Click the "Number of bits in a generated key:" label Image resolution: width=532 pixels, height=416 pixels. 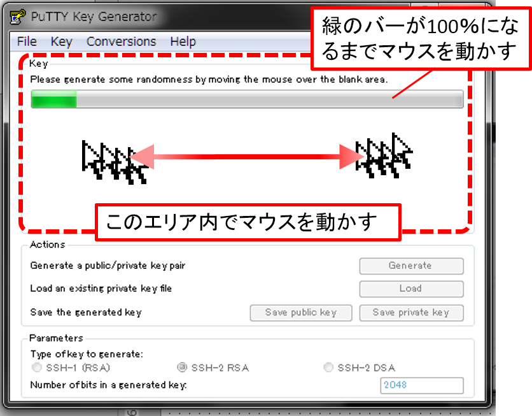(x=108, y=385)
